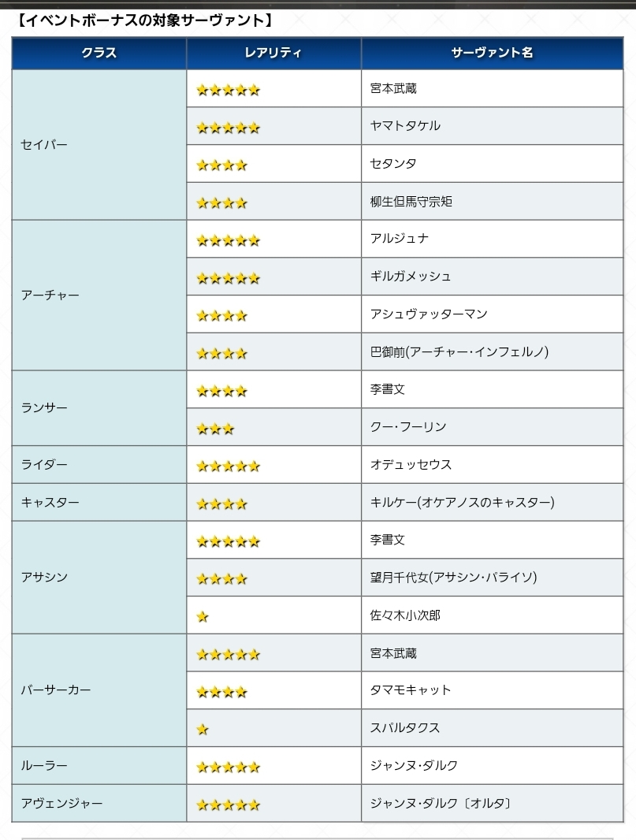The image size is (636, 840).
Task: Click the レアリティ column header
Action: [273, 53]
